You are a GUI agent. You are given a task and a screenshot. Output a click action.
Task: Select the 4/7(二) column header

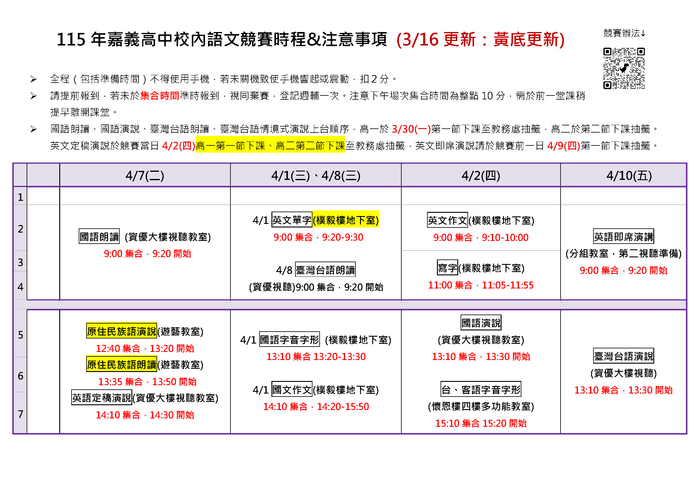click(x=145, y=174)
